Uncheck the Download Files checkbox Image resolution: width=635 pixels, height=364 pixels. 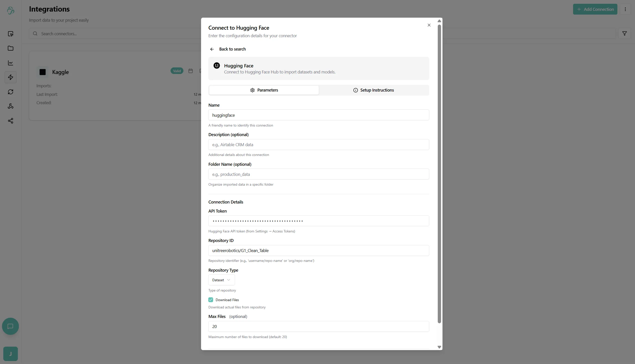click(211, 300)
